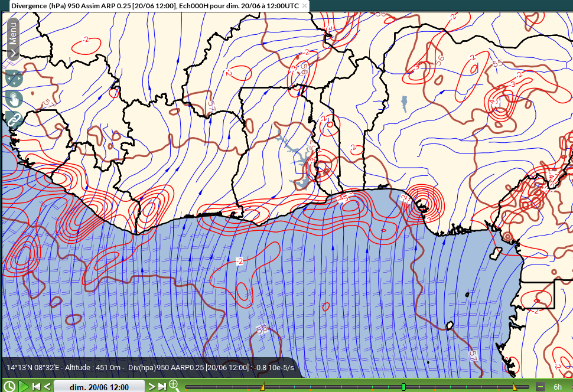Expand the Menu side panel
Screen dimensions: 573x392
[x=13, y=39]
